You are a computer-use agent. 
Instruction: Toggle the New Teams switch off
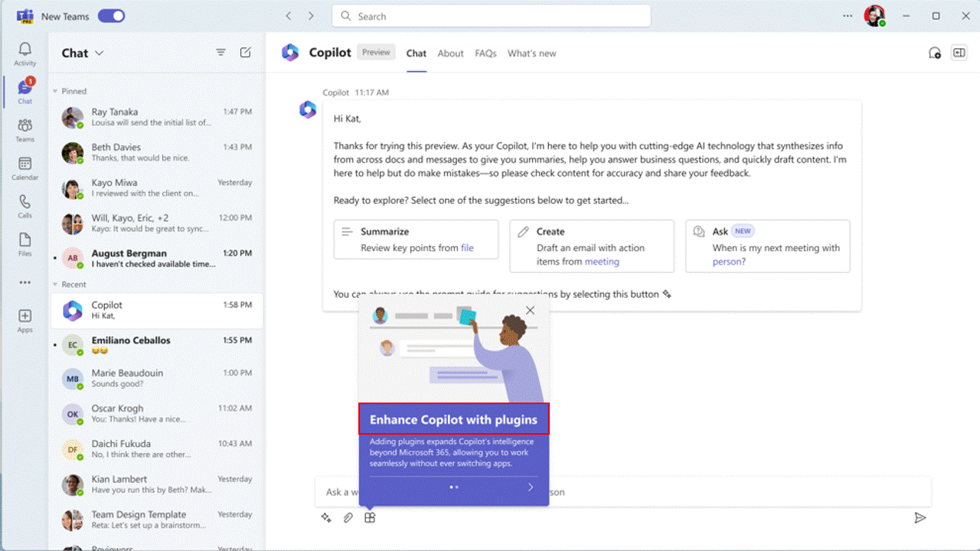(111, 16)
